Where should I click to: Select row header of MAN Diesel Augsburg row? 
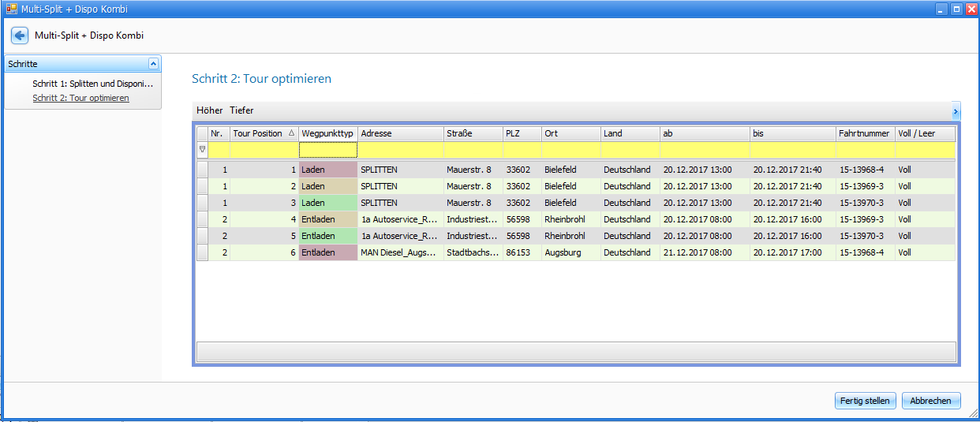click(202, 252)
